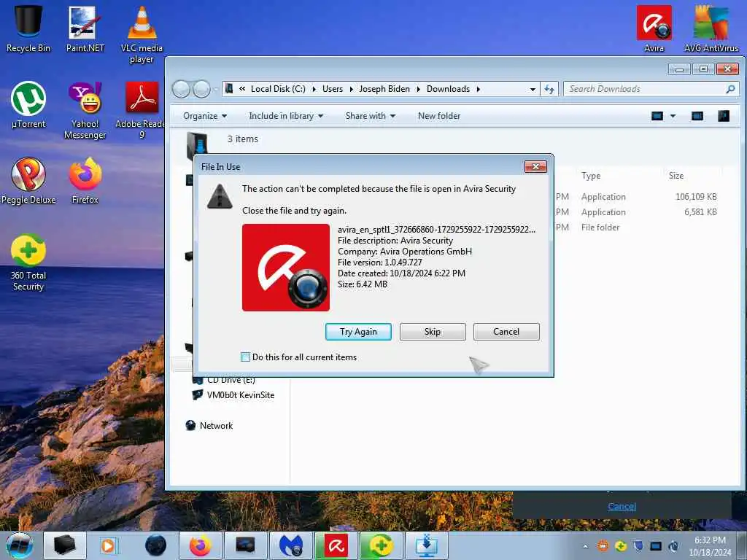This screenshot has width=747, height=560.
Task: Expand the Users breadcrumb arrow
Action: pyautogui.click(x=351, y=89)
